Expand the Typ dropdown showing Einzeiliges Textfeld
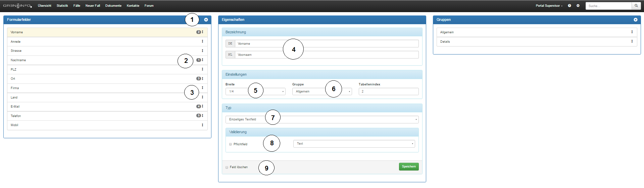Screen dimensions: 644x188 (x=321, y=119)
